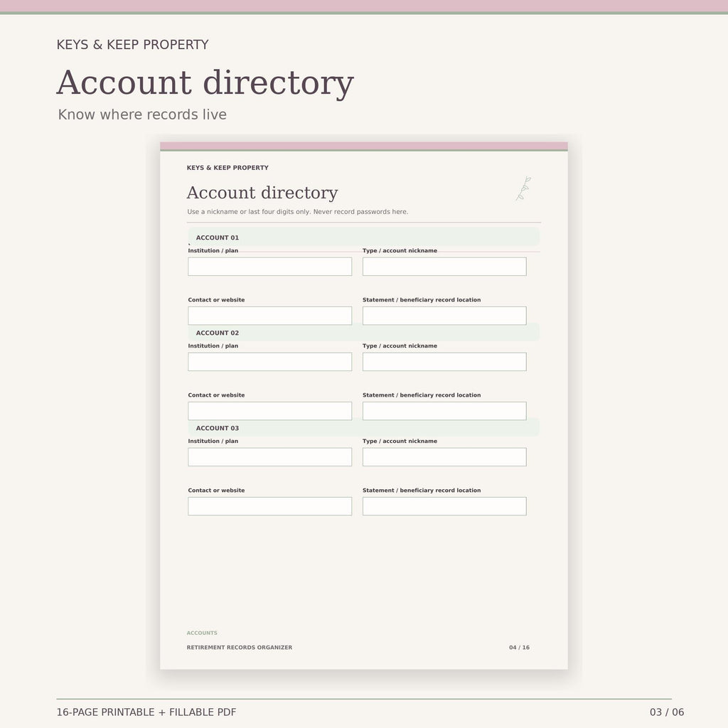Click Account 03 Statement / beneficiary record location field

(444, 506)
